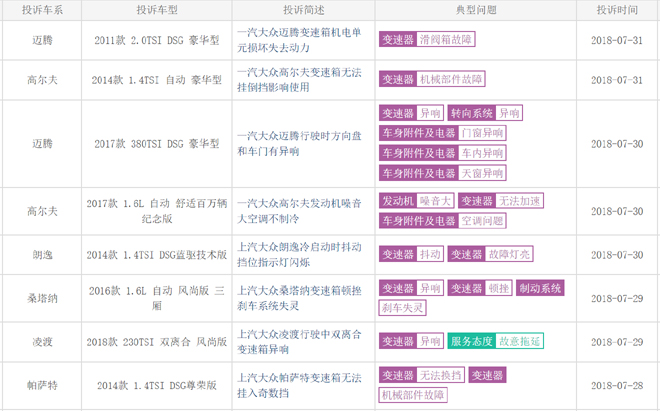Click model 2014款 1.4TSI 自动 豪华型

coord(157,80)
